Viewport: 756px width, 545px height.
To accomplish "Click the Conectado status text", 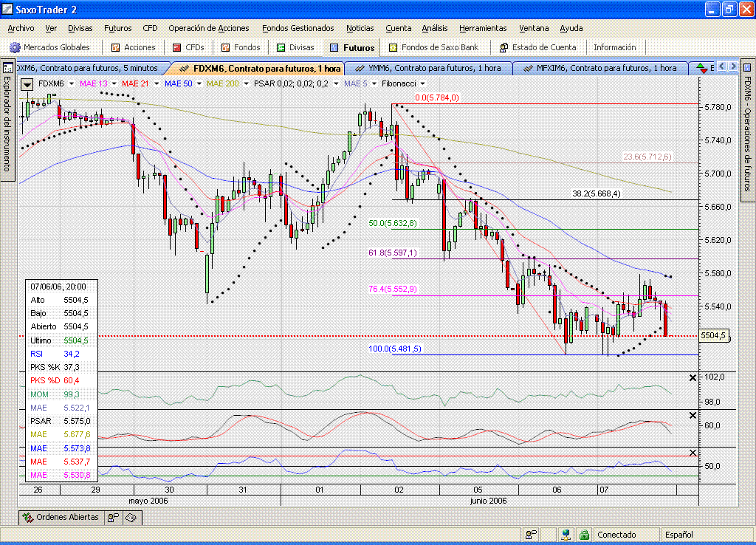I will point(616,535).
